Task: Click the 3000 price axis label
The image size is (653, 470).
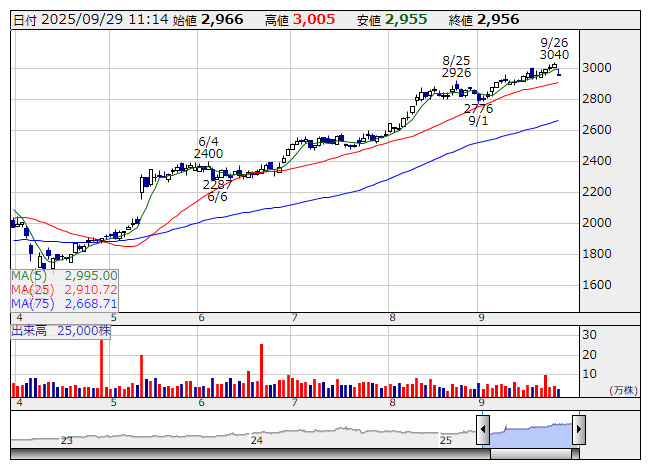Action: (597, 68)
